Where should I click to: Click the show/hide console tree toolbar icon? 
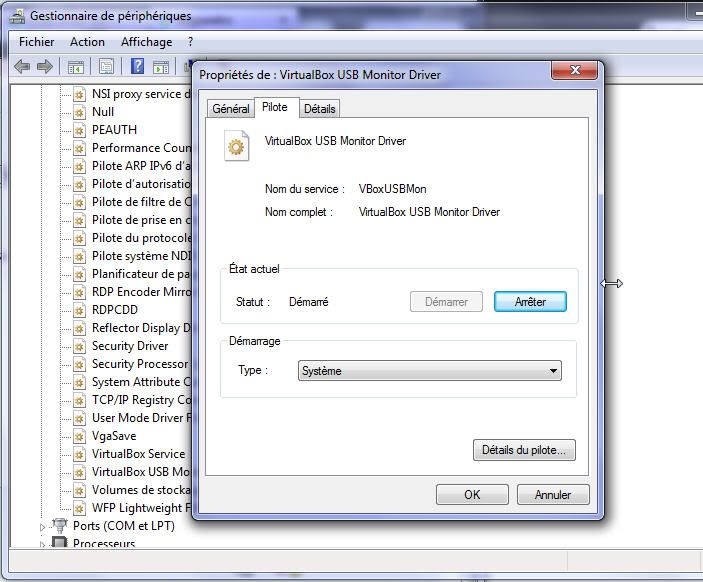point(76,67)
